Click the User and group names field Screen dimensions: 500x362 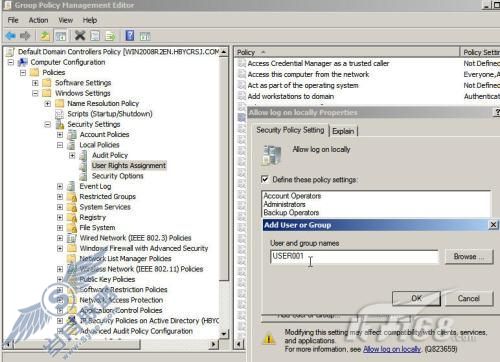354,257
